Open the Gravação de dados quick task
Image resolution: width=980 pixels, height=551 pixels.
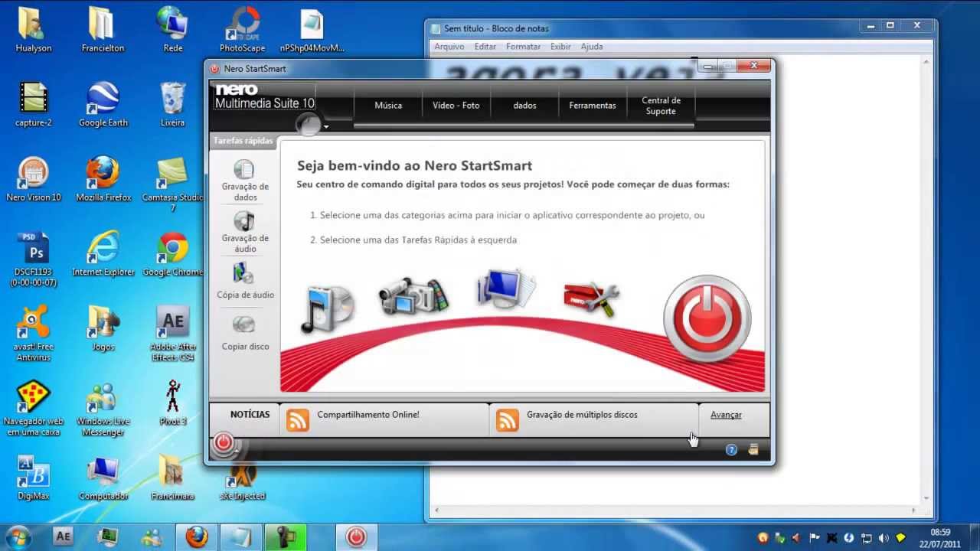pyautogui.click(x=245, y=181)
